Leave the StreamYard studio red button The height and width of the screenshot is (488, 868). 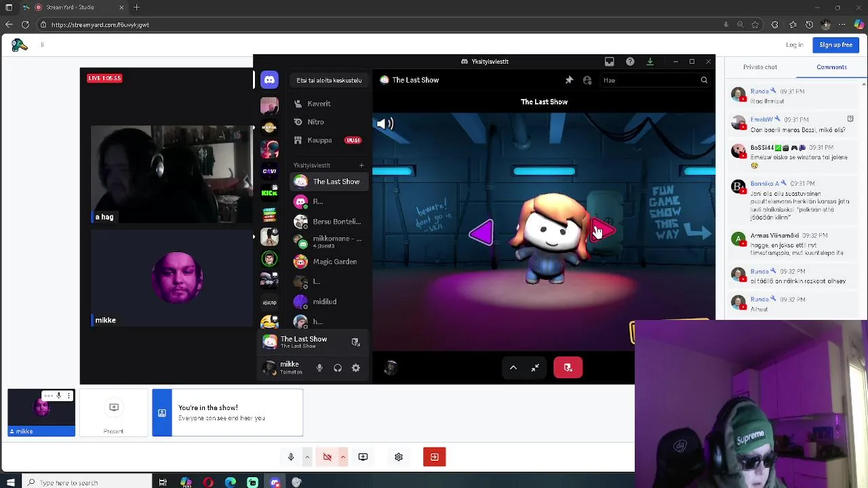[x=435, y=457]
